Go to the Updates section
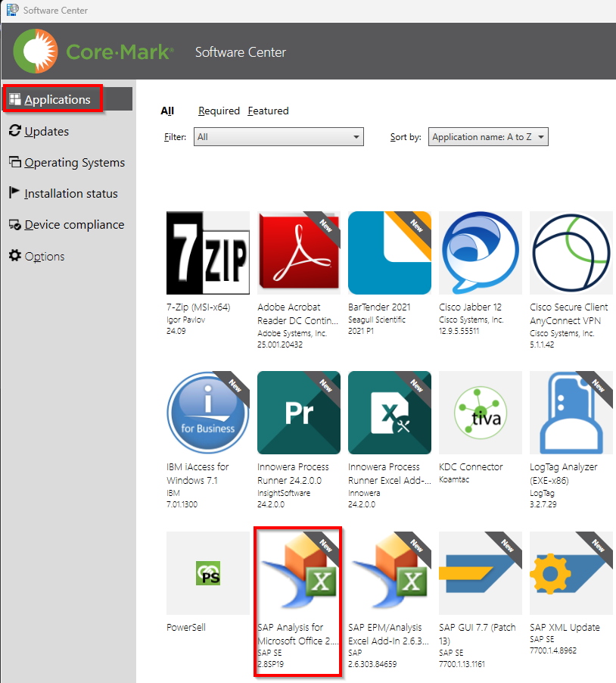Image resolution: width=616 pixels, height=683 pixels. coord(47,132)
